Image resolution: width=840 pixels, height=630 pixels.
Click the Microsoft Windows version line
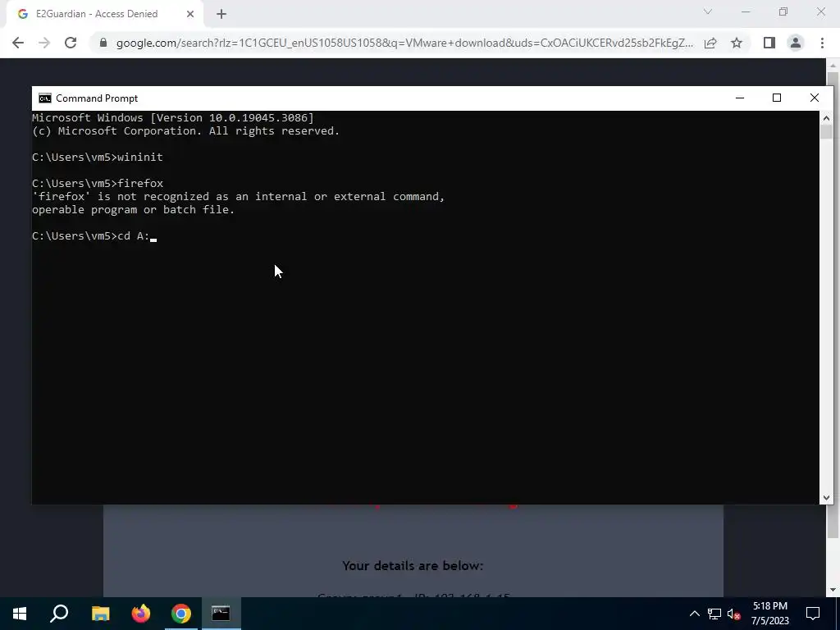coord(173,118)
